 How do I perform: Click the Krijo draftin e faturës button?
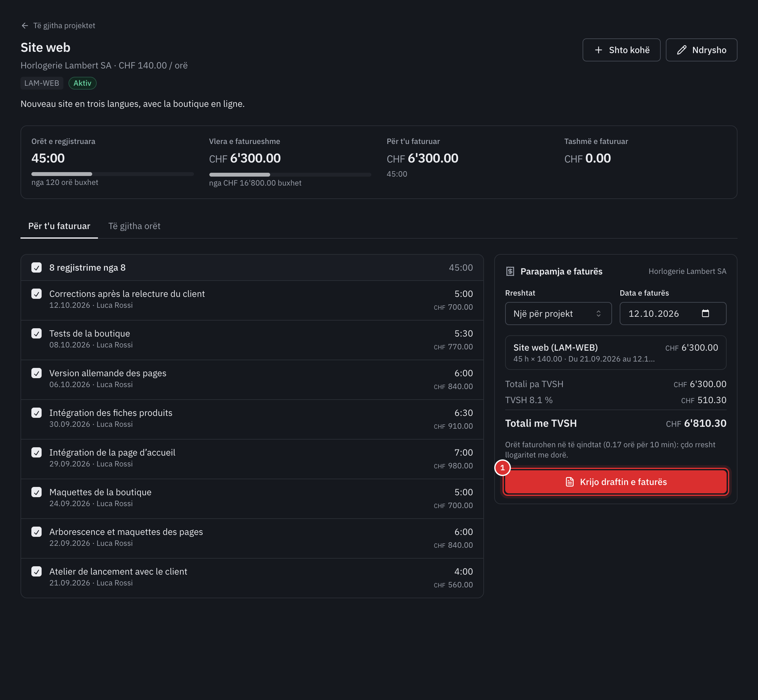point(616,482)
